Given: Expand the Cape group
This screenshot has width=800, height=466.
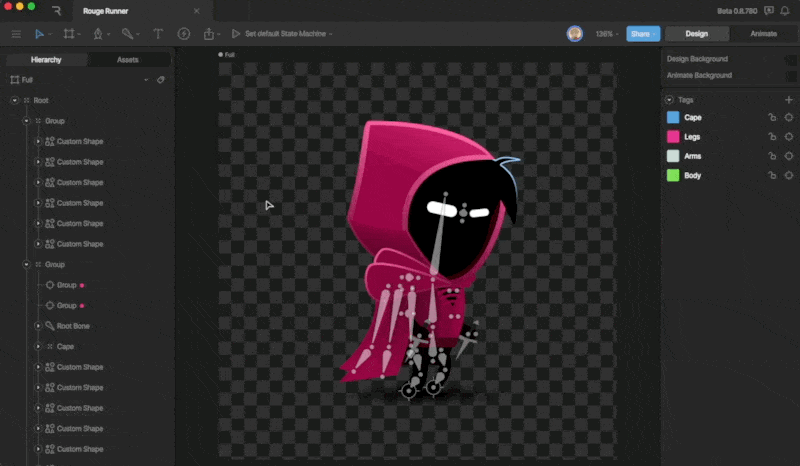Looking at the screenshot, I should 38,347.
